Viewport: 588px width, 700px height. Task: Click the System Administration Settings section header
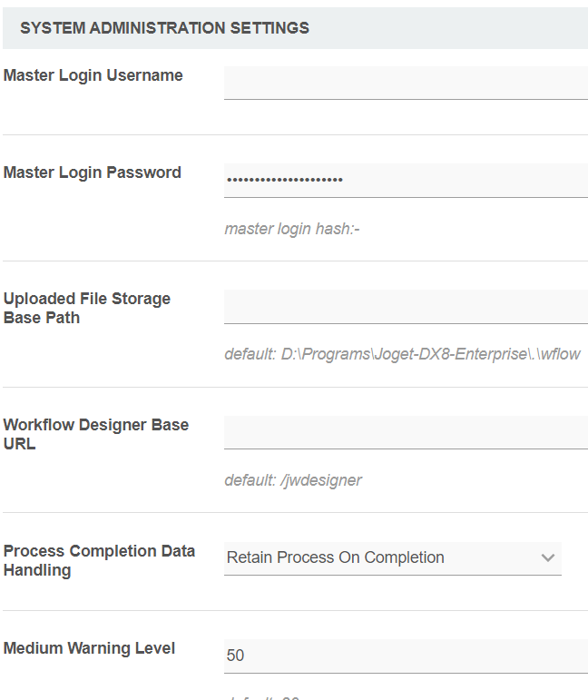coord(164,28)
